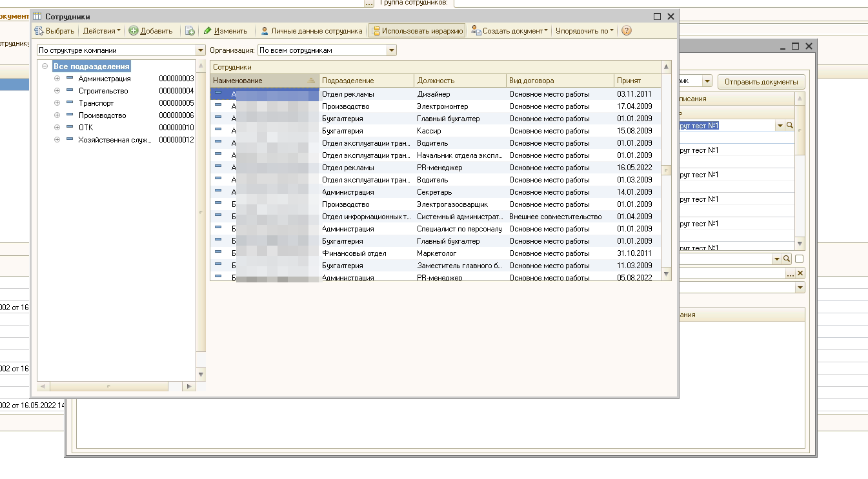Click department tree scroll down arrow

click(201, 374)
